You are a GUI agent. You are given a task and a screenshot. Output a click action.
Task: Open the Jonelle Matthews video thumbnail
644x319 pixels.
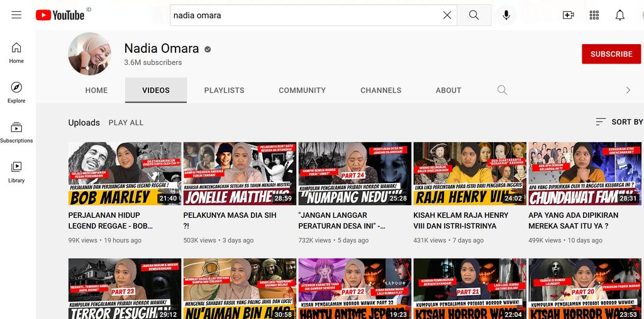point(240,174)
